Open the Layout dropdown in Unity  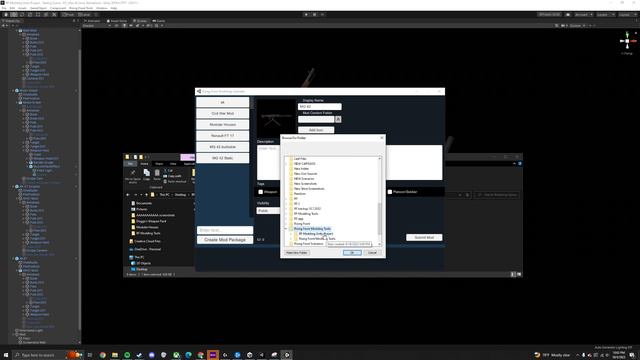(x=627, y=15)
